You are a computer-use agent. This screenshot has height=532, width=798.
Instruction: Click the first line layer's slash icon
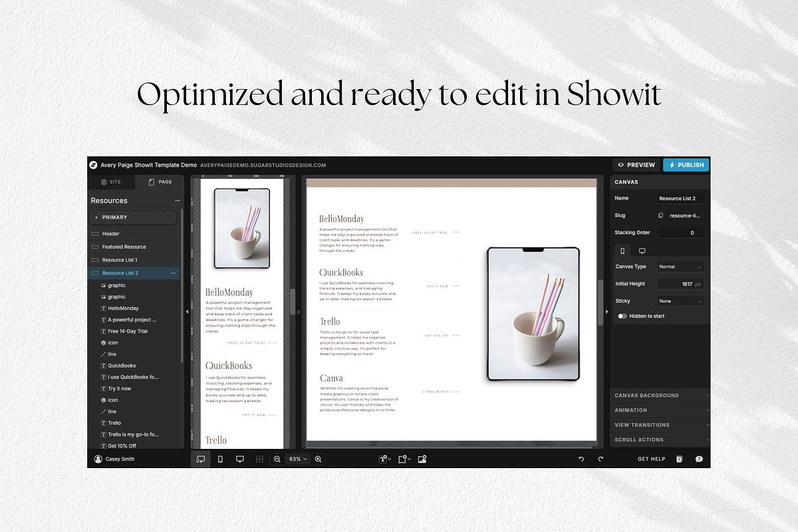tap(103, 354)
